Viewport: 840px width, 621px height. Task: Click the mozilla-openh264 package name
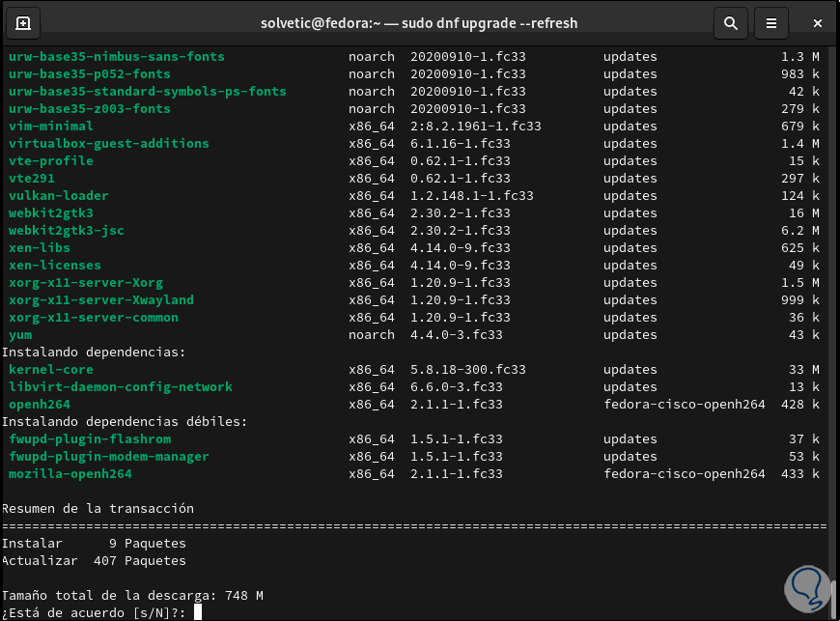pos(70,473)
